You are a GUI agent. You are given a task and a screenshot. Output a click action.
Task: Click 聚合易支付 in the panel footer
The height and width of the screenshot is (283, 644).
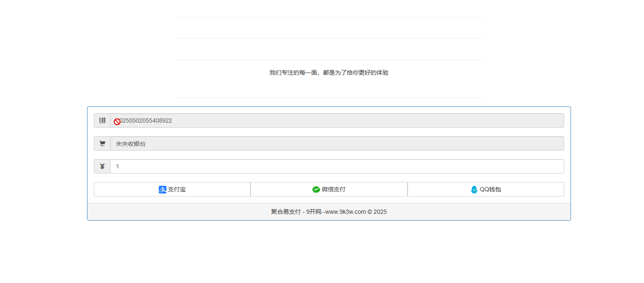[286, 212]
